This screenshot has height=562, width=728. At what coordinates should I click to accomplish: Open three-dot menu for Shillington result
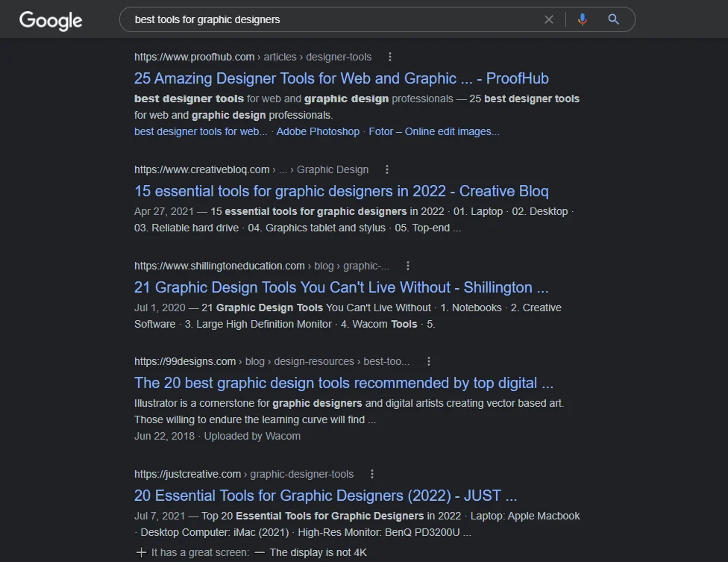407,266
